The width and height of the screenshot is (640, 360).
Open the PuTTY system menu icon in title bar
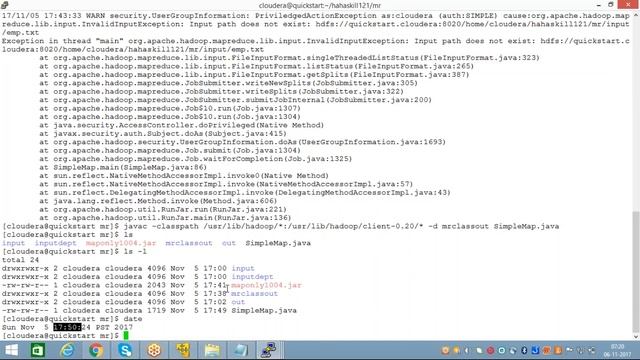point(4,5)
